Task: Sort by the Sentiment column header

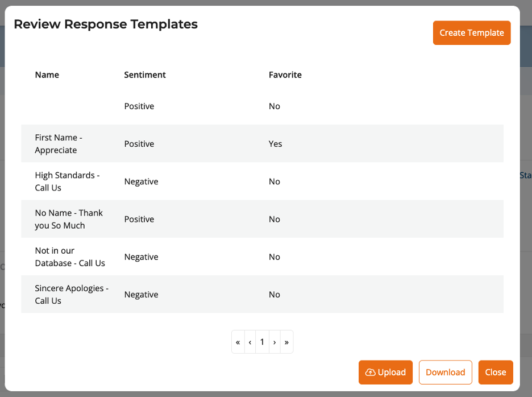Action: 145,75
